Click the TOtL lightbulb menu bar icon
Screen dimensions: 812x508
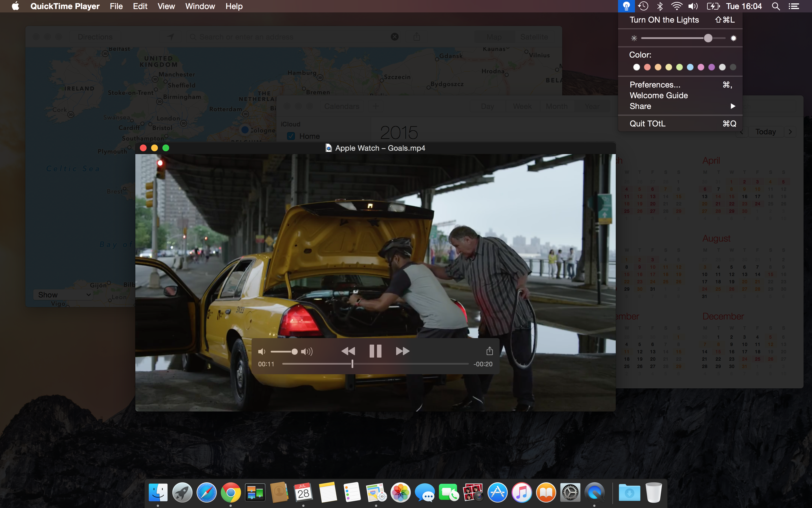pyautogui.click(x=626, y=6)
